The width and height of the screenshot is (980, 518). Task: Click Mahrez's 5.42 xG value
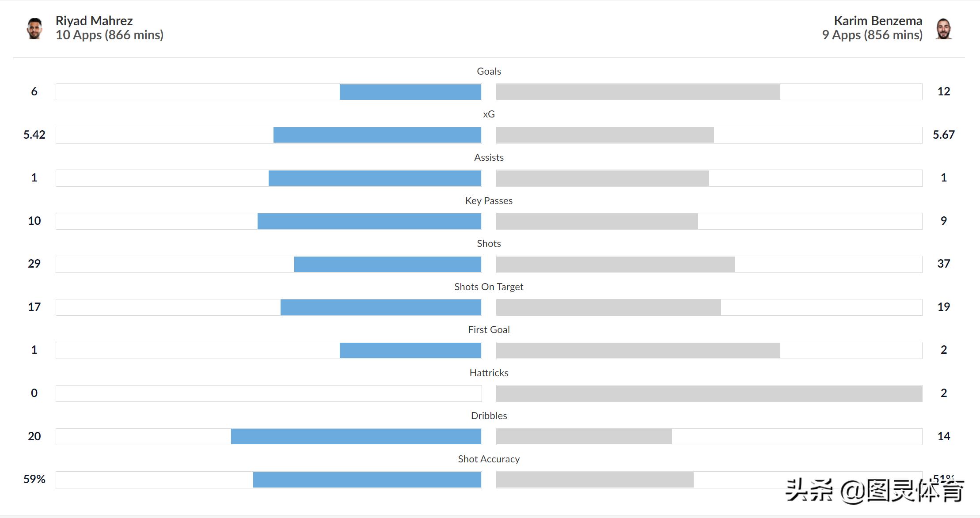point(34,135)
